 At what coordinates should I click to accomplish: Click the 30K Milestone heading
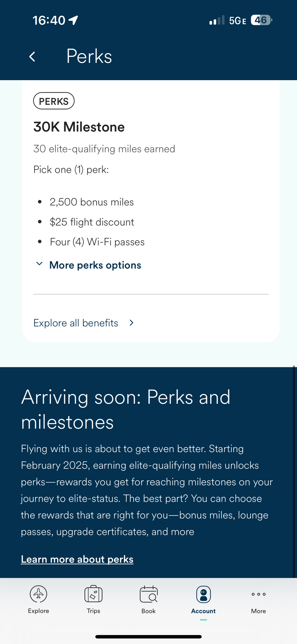(79, 127)
